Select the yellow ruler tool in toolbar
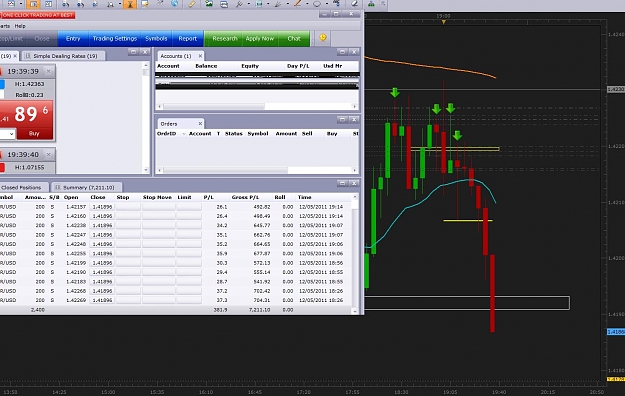The height and width of the screenshot is (396, 625). pos(192,4)
